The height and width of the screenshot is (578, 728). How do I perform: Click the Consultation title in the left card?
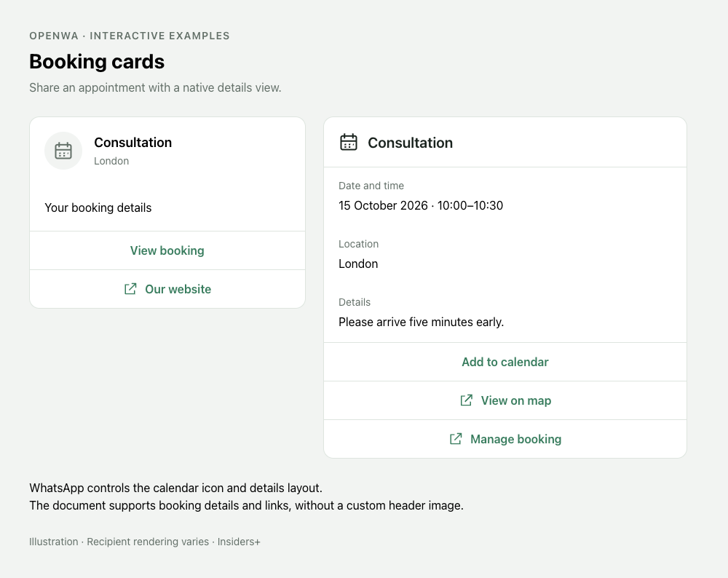(x=132, y=143)
